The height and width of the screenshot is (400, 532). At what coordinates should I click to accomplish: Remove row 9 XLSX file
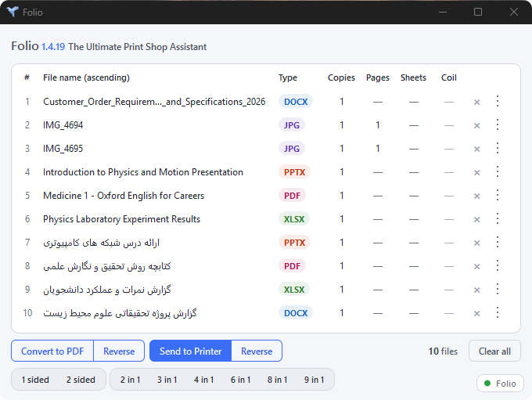[x=476, y=290]
